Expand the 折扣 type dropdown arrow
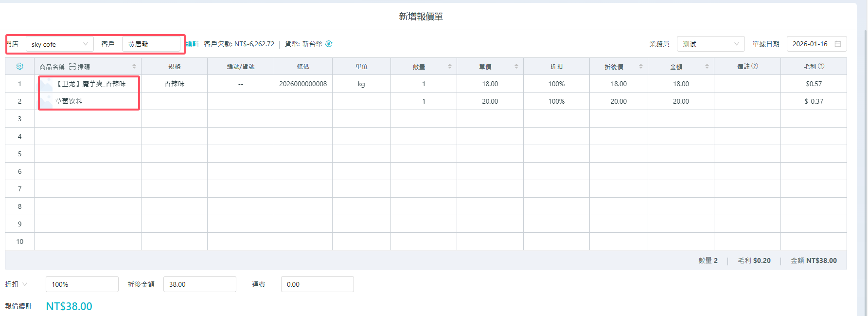868x316 pixels. tap(25, 284)
